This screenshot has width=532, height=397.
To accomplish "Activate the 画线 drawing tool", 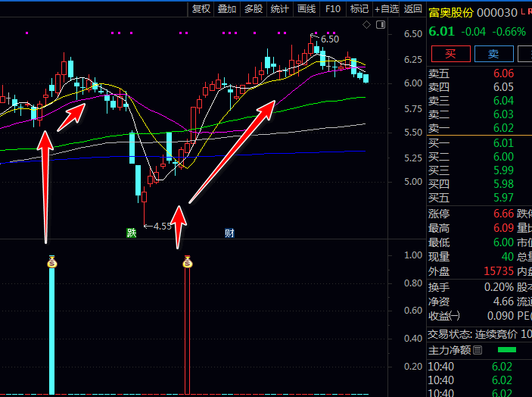I will (306, 9).
